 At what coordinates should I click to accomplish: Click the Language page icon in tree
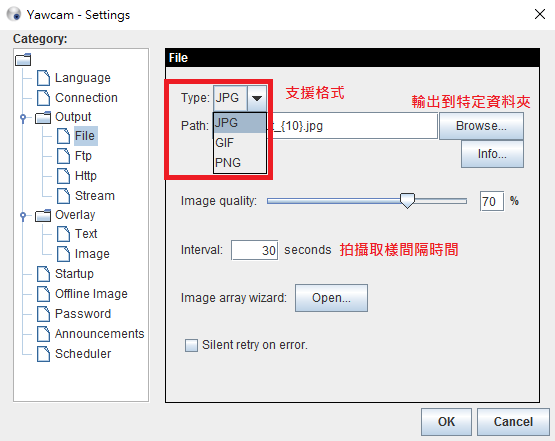[x=44, y=78]
